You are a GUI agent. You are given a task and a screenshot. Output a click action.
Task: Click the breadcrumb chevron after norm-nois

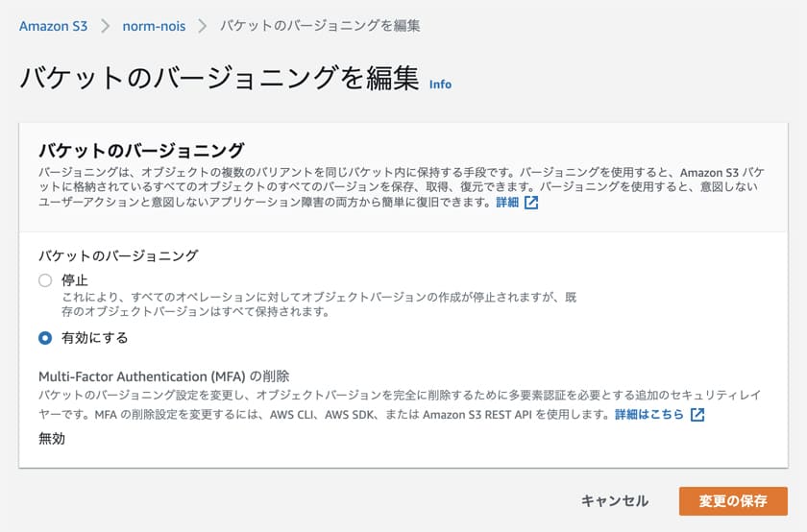tap(203, 26)
